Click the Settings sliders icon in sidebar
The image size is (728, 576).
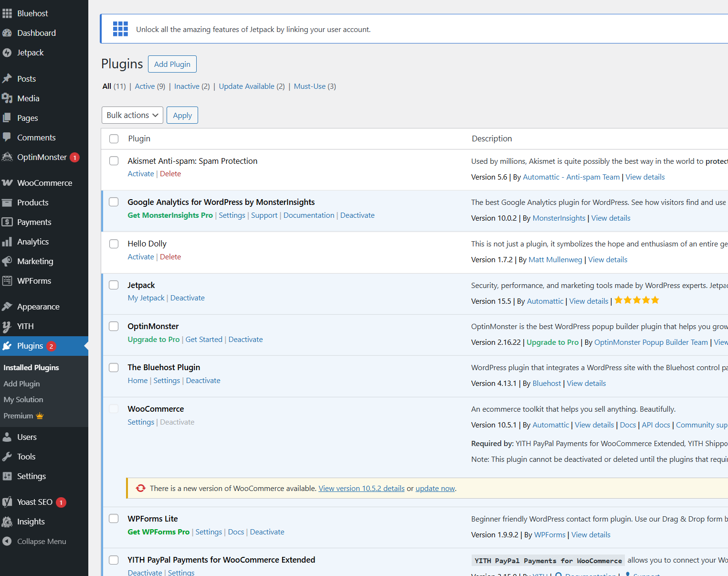7,476
